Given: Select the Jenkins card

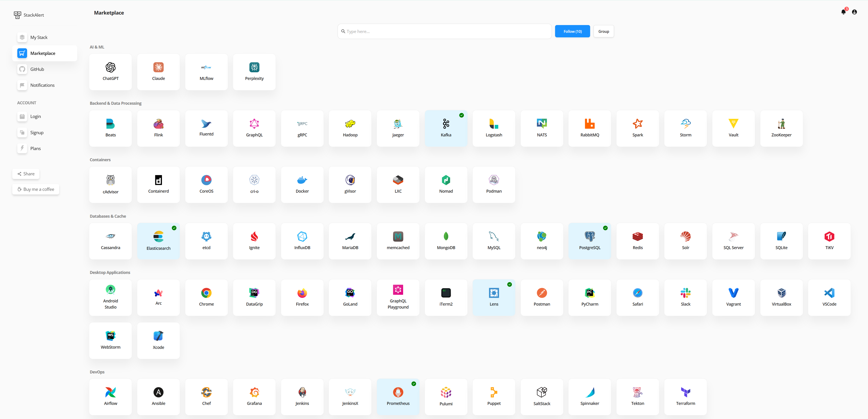Looking at the screenshot, I should coord(302,397).
